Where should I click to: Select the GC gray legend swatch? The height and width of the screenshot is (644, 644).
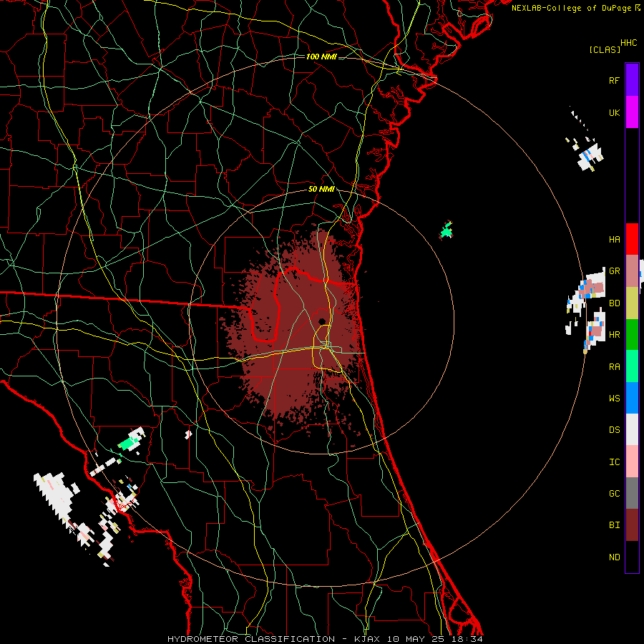pyautogui.click(x=632, y=493)
